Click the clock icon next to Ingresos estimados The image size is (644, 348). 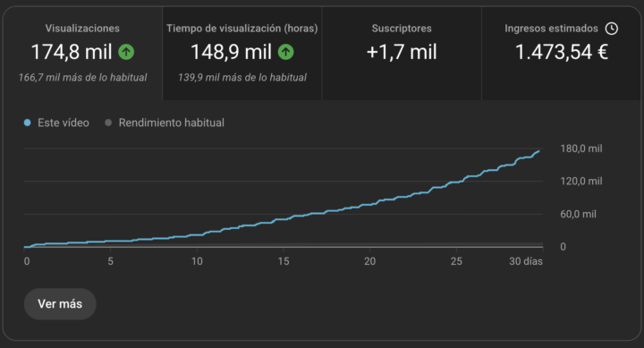coord(612,29)
